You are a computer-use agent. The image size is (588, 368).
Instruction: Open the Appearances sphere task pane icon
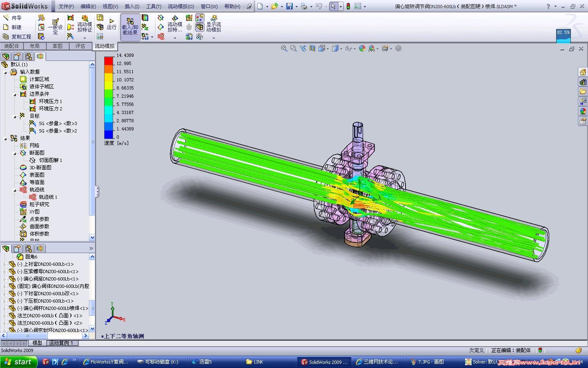583,111
